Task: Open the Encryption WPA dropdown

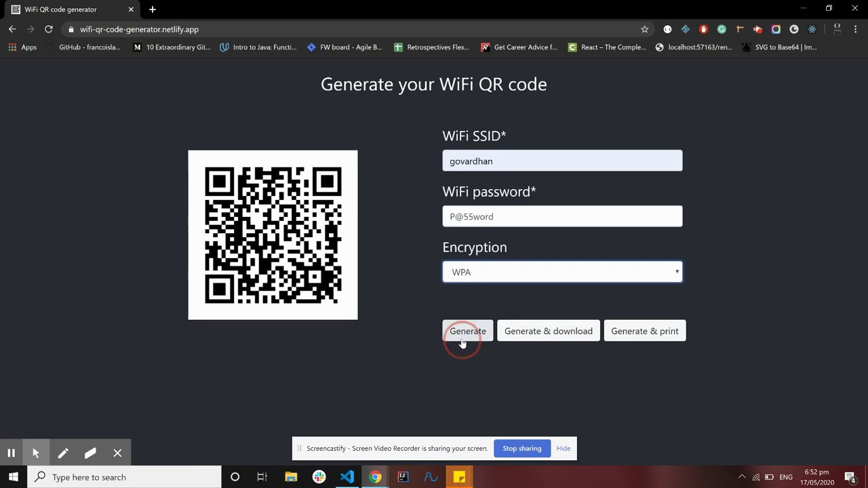Action: coord(562,272)
